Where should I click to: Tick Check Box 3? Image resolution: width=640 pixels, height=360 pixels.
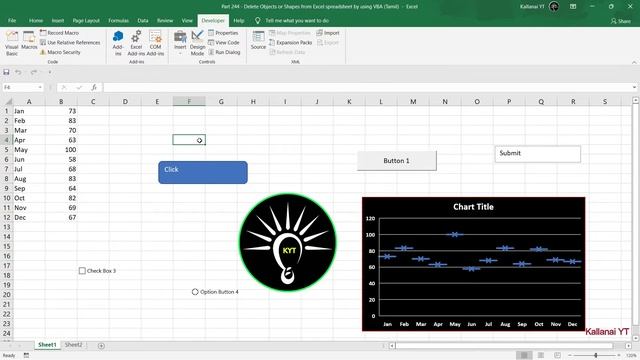(x=82, y=271)
